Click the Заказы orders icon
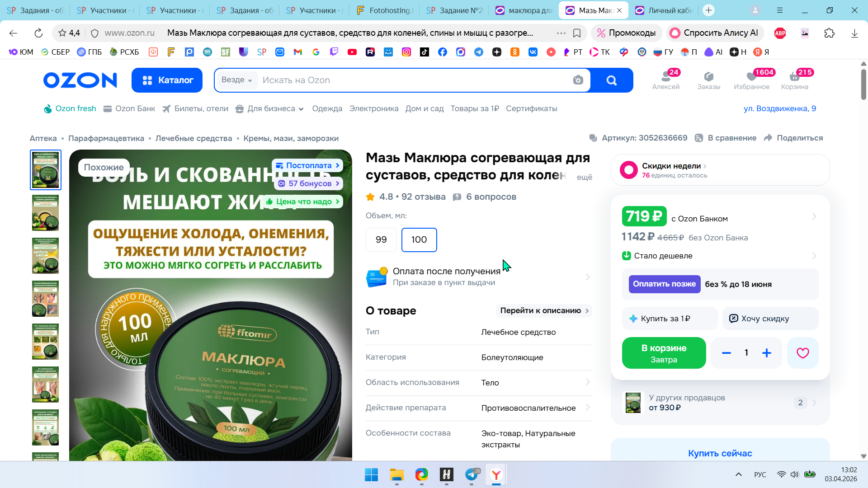 (x=708, y=80)
